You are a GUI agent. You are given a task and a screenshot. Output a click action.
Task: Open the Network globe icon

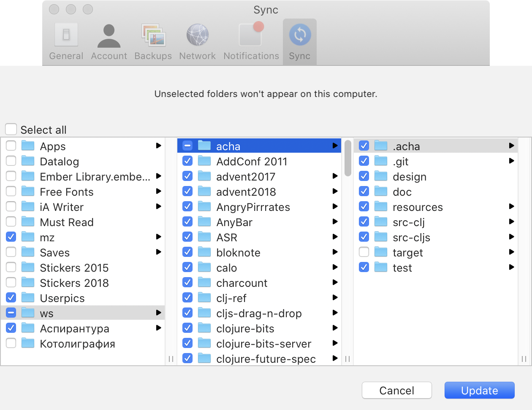pos(198,35)
